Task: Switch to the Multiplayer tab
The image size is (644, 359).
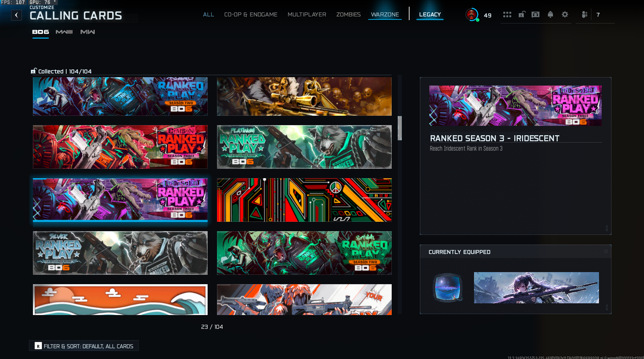Action: coord(307,15)
